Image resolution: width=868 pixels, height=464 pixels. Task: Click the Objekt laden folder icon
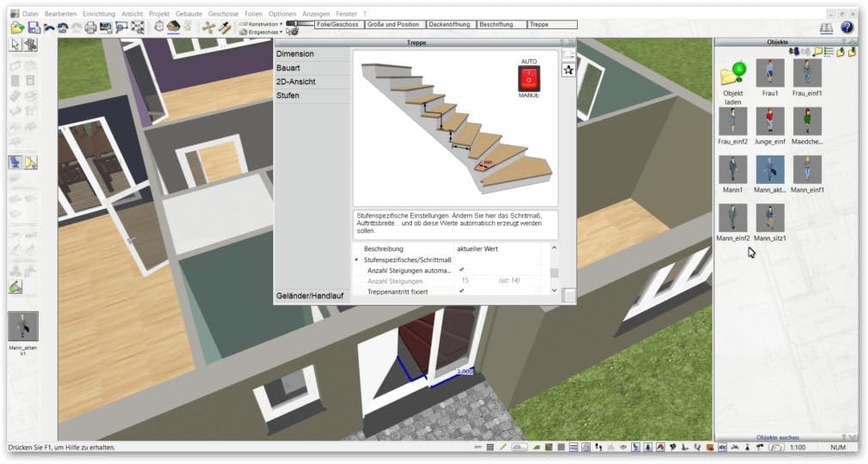coord(733,74)
